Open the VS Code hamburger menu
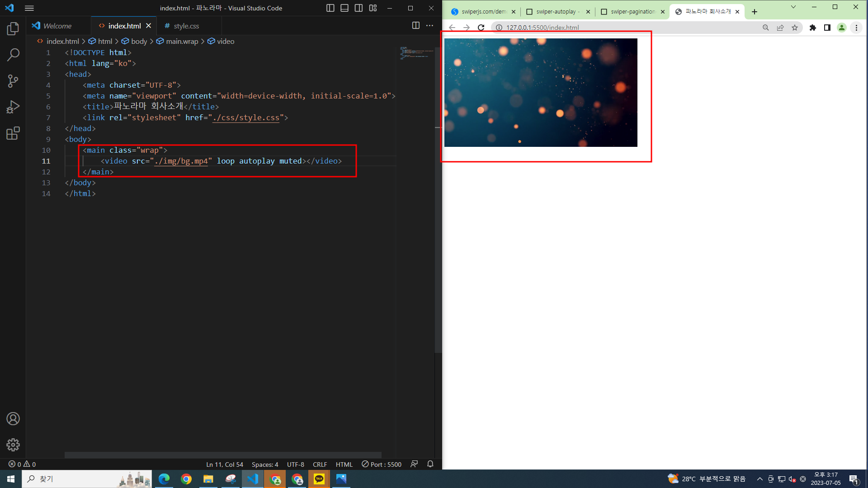Image resolution: width=868 pixels, height=488 pixels. click(29, 8)
